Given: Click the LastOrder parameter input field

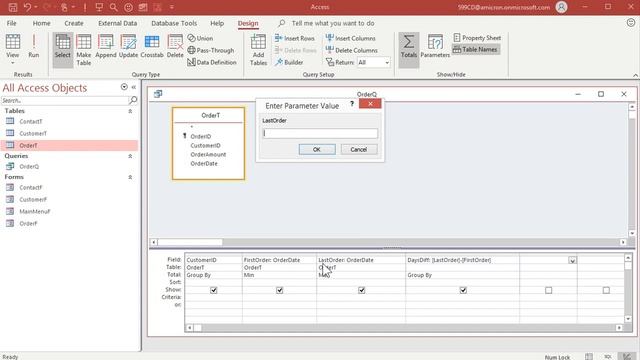Looking at the screenshot, I should [320, 133].
